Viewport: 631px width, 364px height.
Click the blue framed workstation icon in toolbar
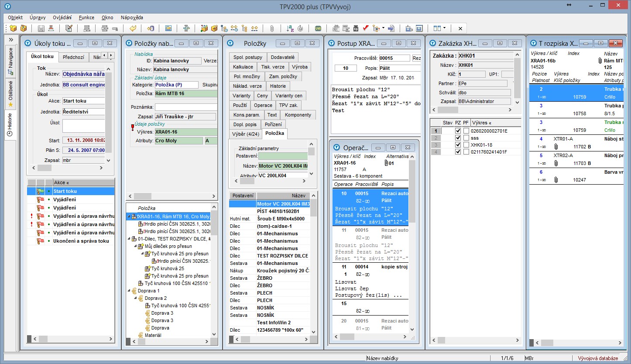[419, 28]
